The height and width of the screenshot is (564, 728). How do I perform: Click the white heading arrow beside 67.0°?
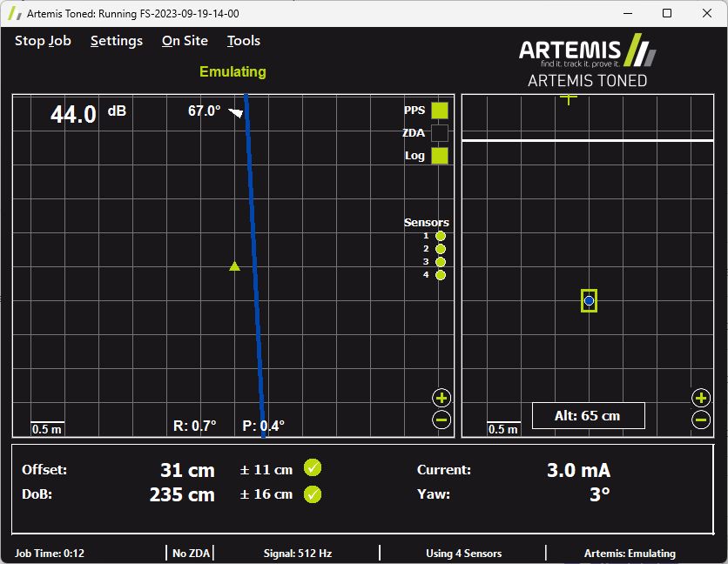click(x=235, y=112)
